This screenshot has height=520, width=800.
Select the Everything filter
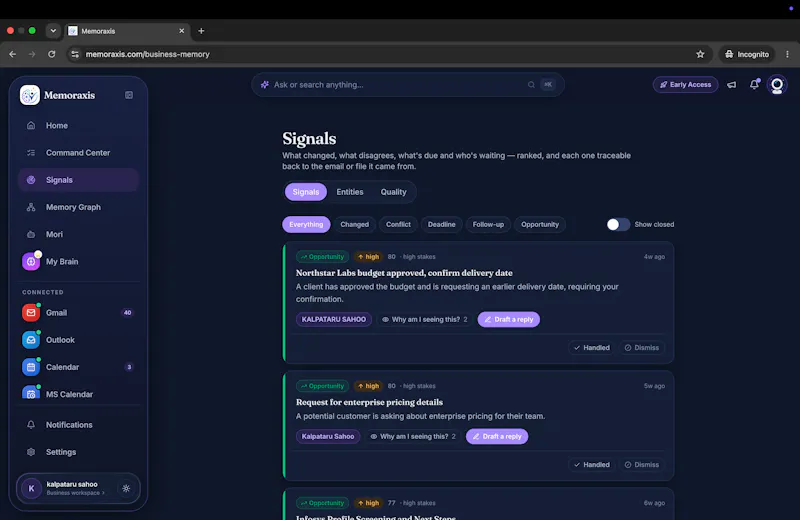point(306,225)
